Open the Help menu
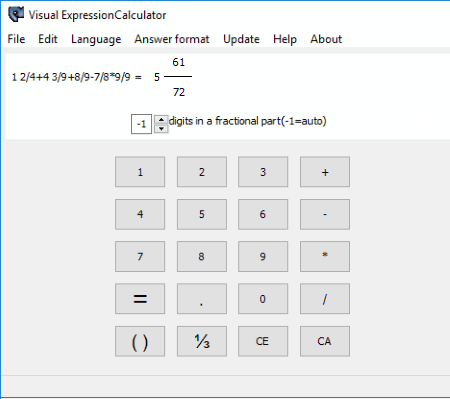Image resolution: width=450 pixels, height=399 pixels. [x=285, y=39]
